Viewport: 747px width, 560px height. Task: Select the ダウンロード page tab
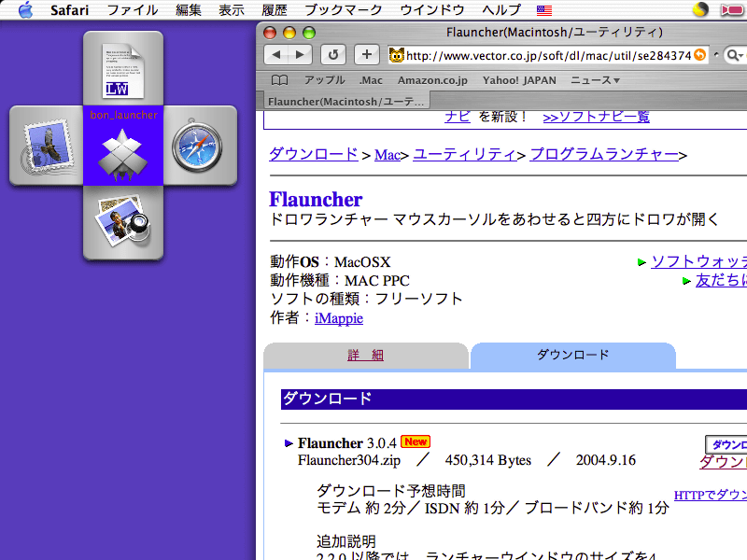point(572,355)
